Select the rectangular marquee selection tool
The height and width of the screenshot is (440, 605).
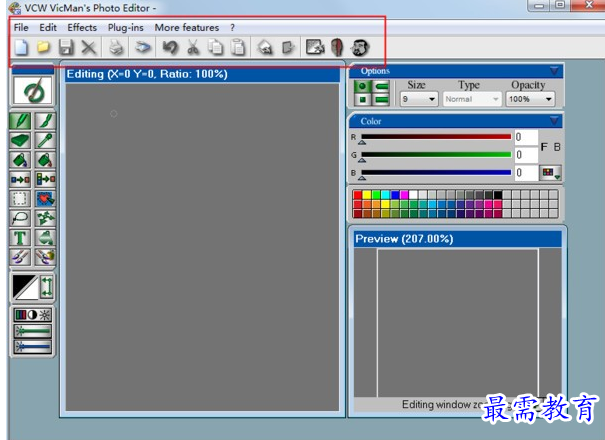point(20,198)
